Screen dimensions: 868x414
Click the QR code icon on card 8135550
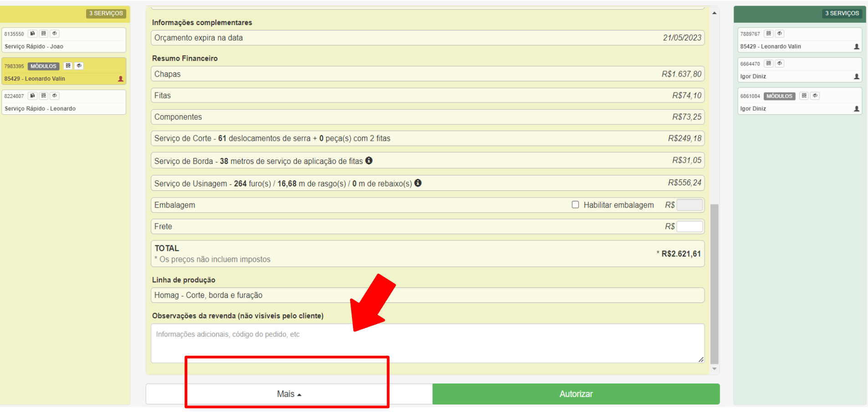(x=44, y=33)
